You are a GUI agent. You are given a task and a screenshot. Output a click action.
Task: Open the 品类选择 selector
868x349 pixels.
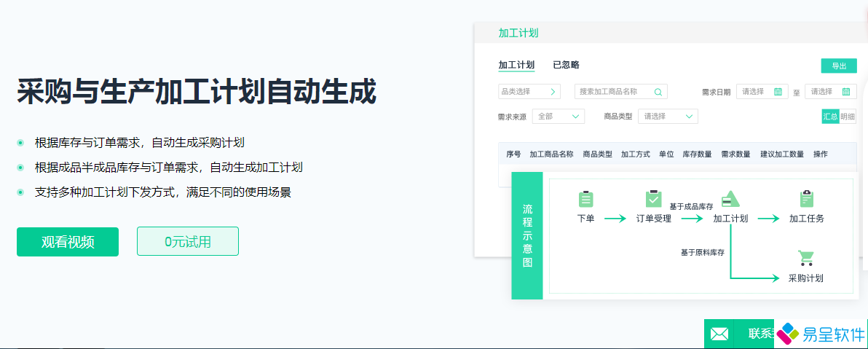(529, 91)
